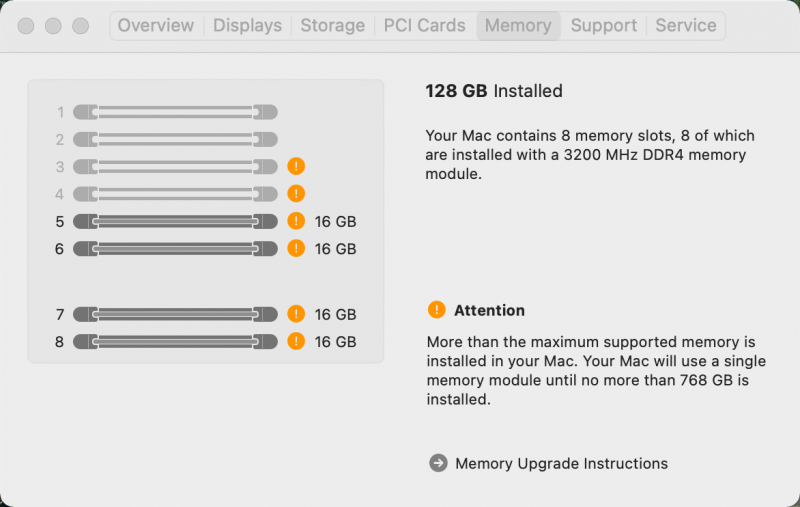Click the arrow icon beside Memory Upgrade Instructions
Screen dimensions: 800x507
pos(438,463)
